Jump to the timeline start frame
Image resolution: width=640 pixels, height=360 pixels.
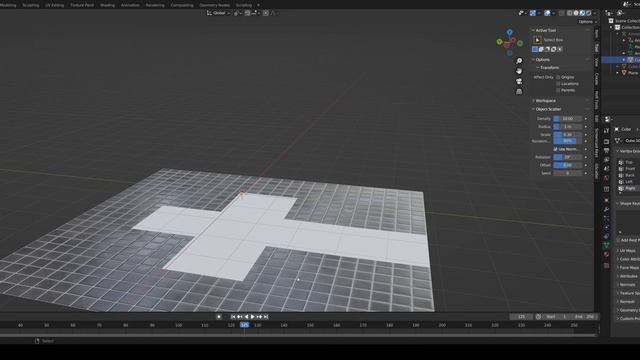[x=233, y=317]
